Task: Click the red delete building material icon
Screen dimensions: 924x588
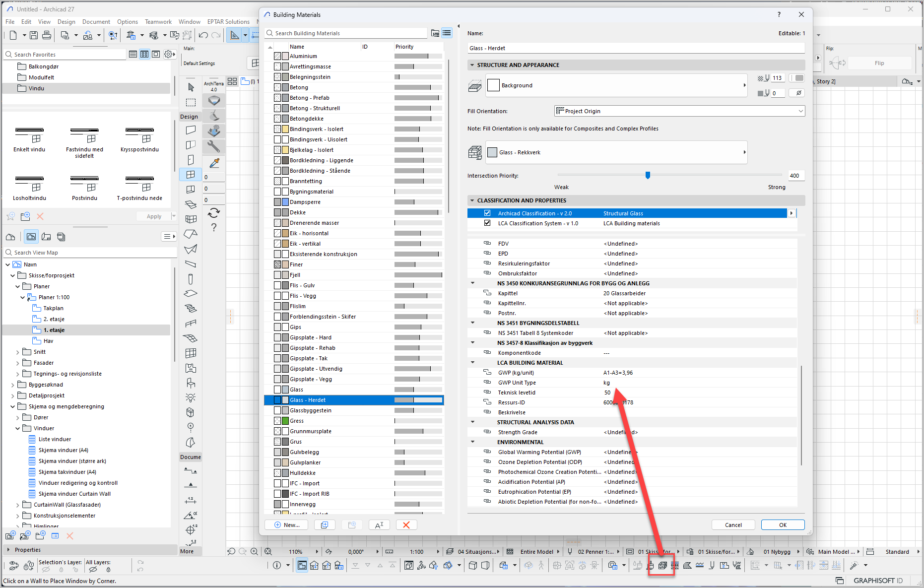Action: coord(406,525)
